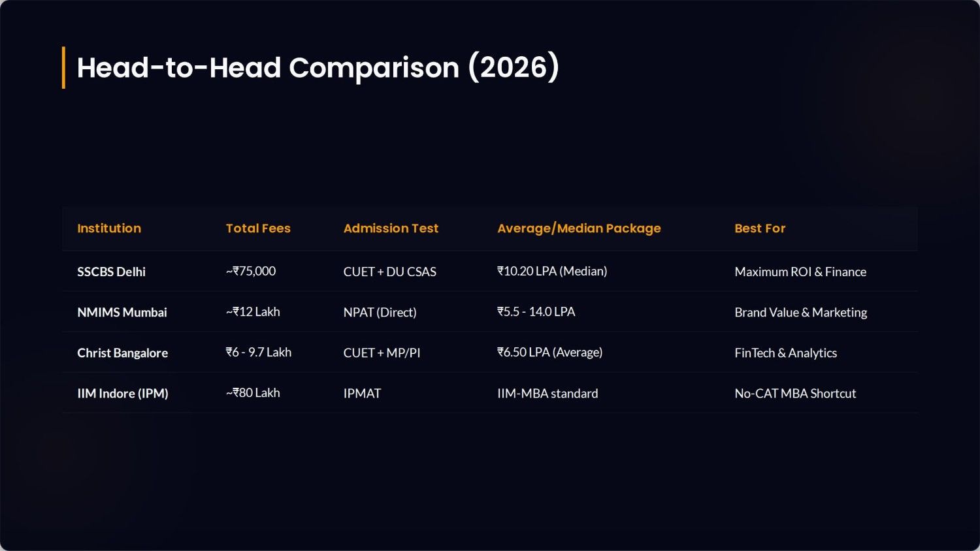Select the CUET + MP/PI cell
This screenshot has height=551, width=980.
pos(382,353)
